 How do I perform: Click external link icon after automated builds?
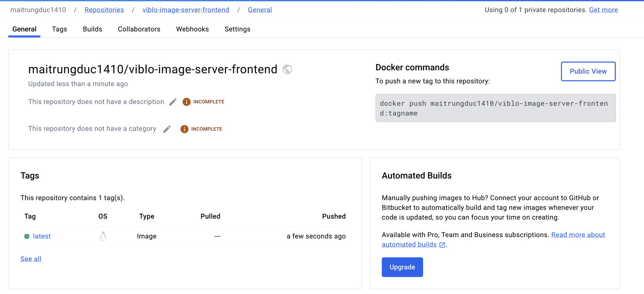(442, 245)
